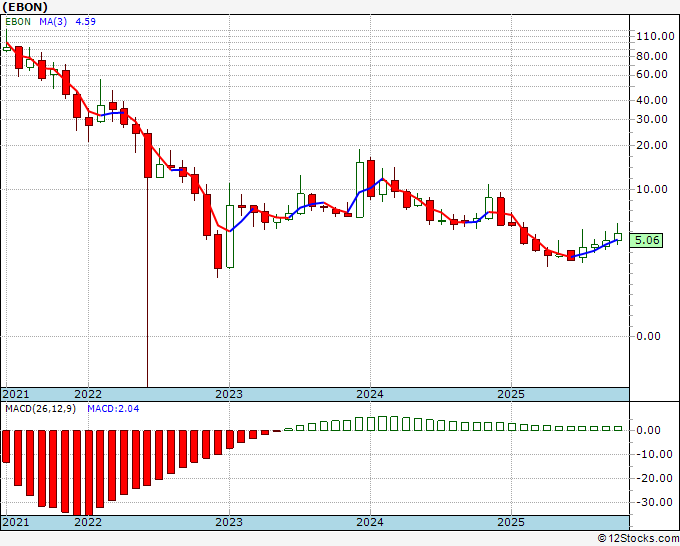This screenshot has width=680, height=546.
Task: Select 2022 on the price chart time axis
Action: [88, 394]
